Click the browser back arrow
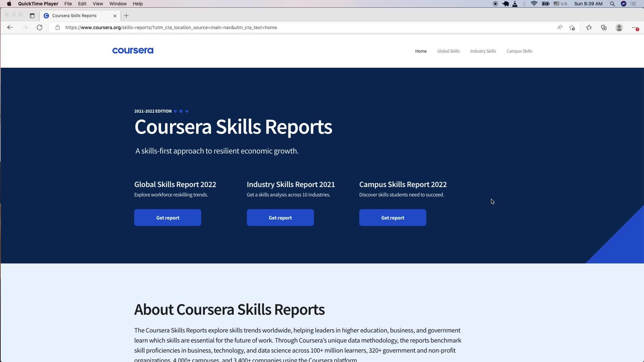This screenshot has width=644, height=362. (x=10, y=27)
